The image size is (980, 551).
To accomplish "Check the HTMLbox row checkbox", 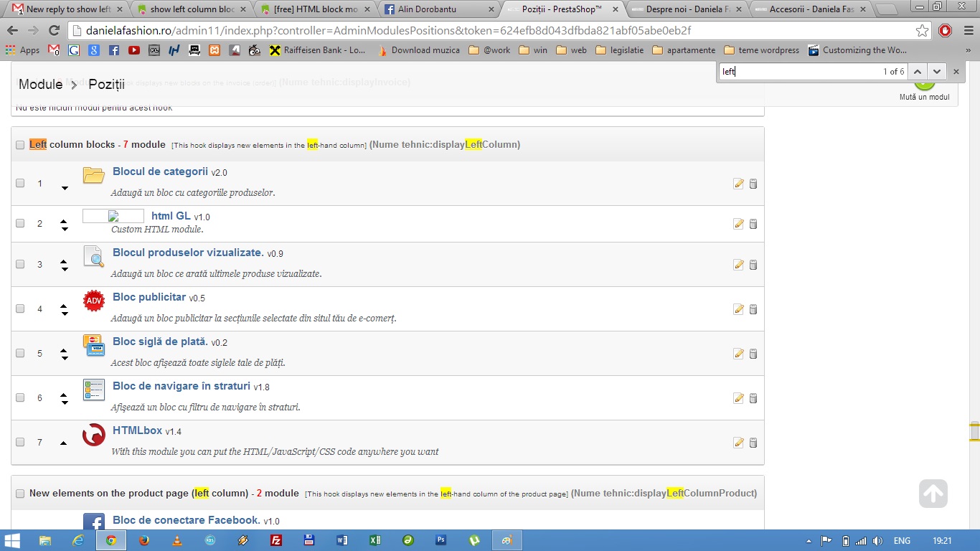I will 20,442.
